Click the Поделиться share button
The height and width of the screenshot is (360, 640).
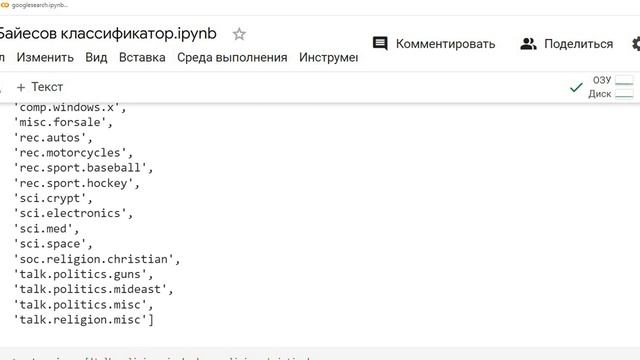(567, 44)
